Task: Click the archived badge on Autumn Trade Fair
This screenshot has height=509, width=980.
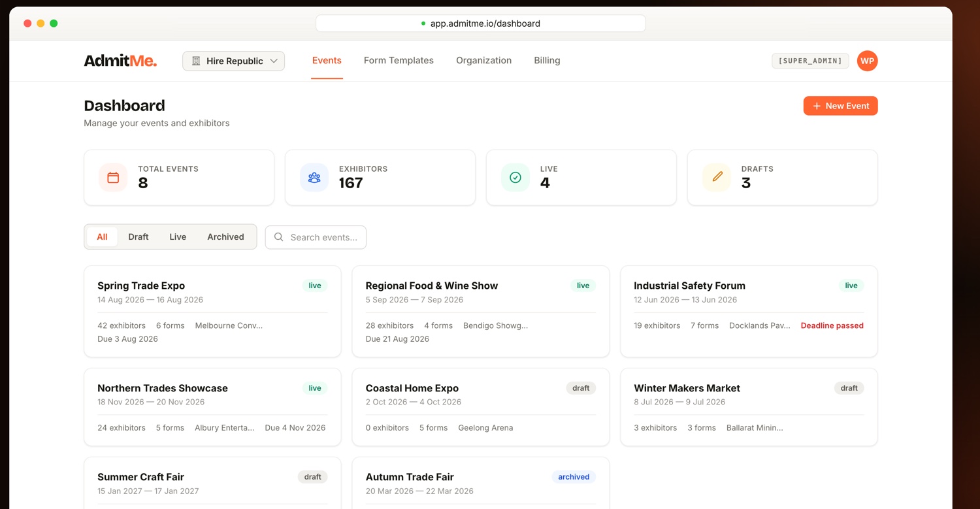Action: coord(574,477)
